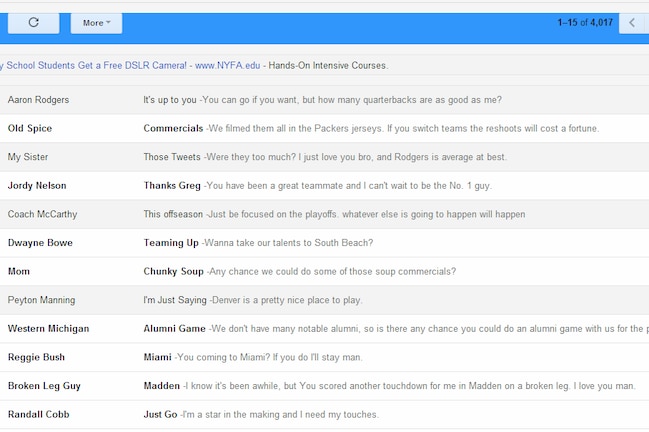
Task: Click the 'Those Tweets' subject line
Action: point(172,157)
